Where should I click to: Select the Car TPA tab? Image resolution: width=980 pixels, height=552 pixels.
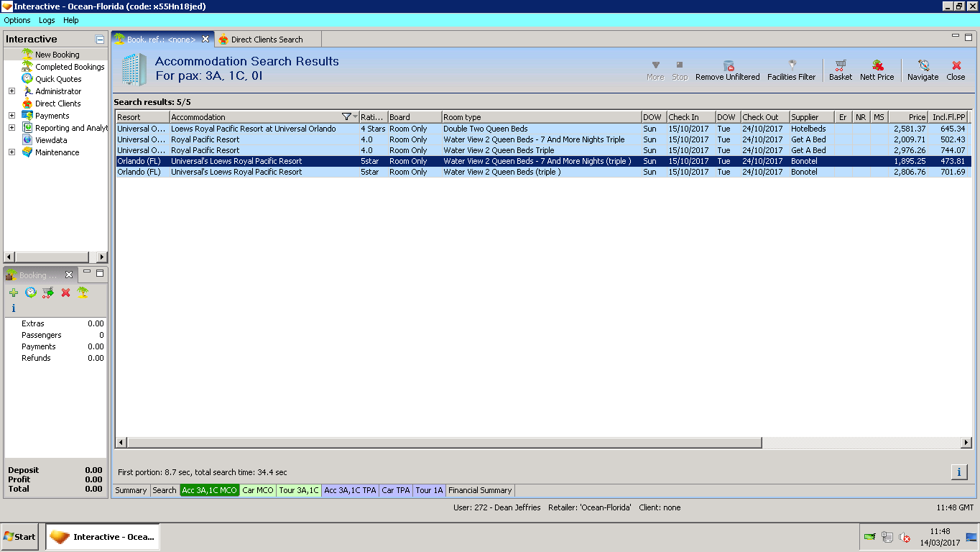tap(396, 490)
